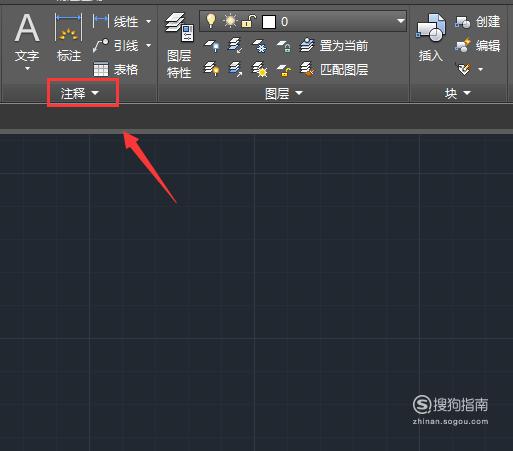Click the layer unisolate icon
The height and width of the screenshot is (451, 513).
(x=235, y=69)
